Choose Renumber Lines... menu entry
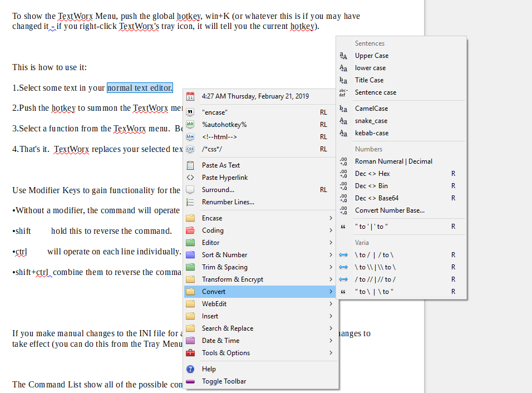 pyautogui.click(x=260, y=202)
